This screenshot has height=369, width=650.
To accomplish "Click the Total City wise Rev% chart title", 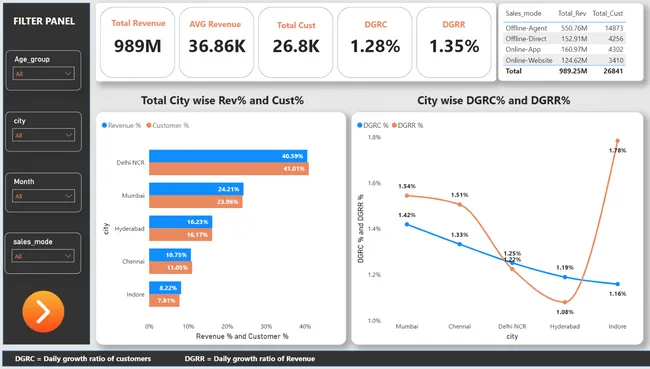I will tap(222, 101).
